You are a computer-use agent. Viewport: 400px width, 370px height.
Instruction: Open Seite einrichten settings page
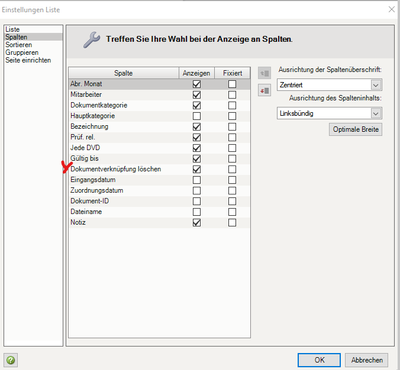(28, 60)
